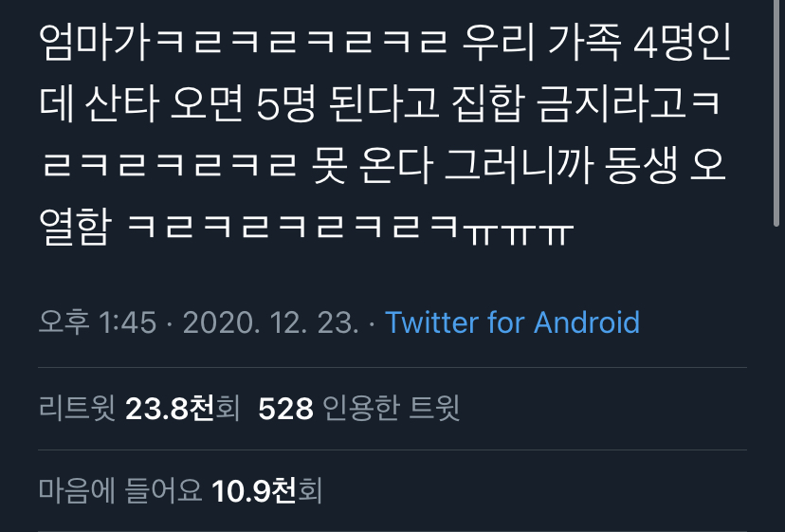Viewport: 785px width, 532px height.
Task: Click the 인용한 트윗 label
Action: (x=391, y=409)
